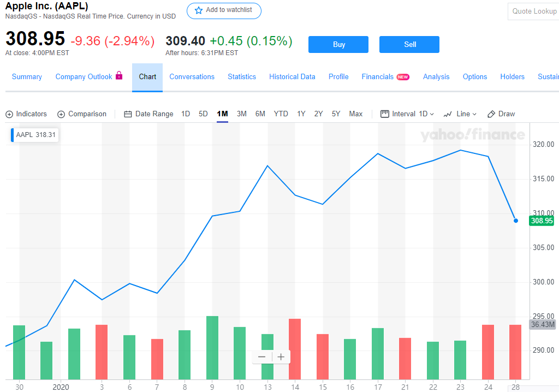Open the Date Range calendar icon
The width and height of the screenshot is (559, 392).
coord(128,114)
